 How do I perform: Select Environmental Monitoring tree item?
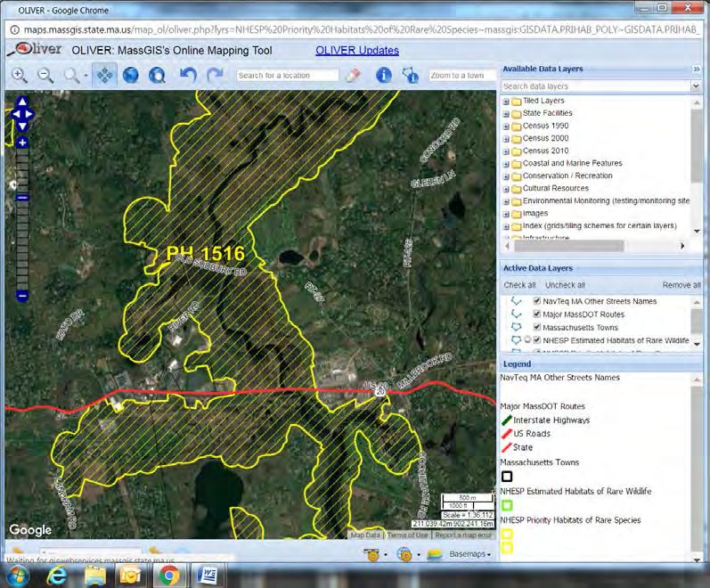606,200
